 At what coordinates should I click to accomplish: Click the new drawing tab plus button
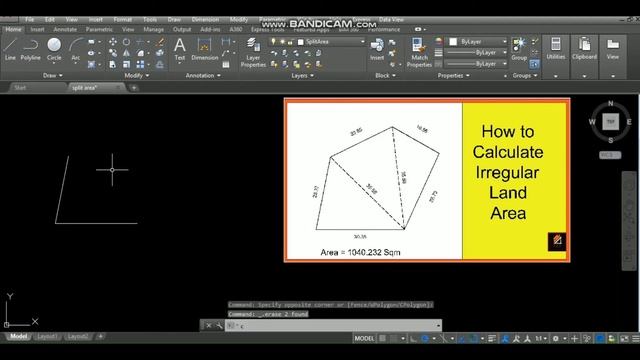tap(134, 88)
